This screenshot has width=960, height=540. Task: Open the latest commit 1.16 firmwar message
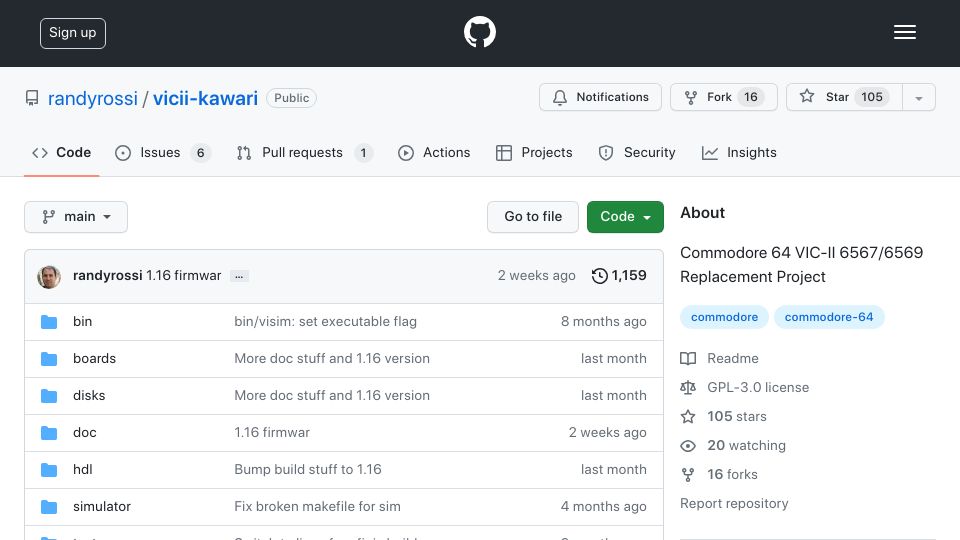[184, 276]
